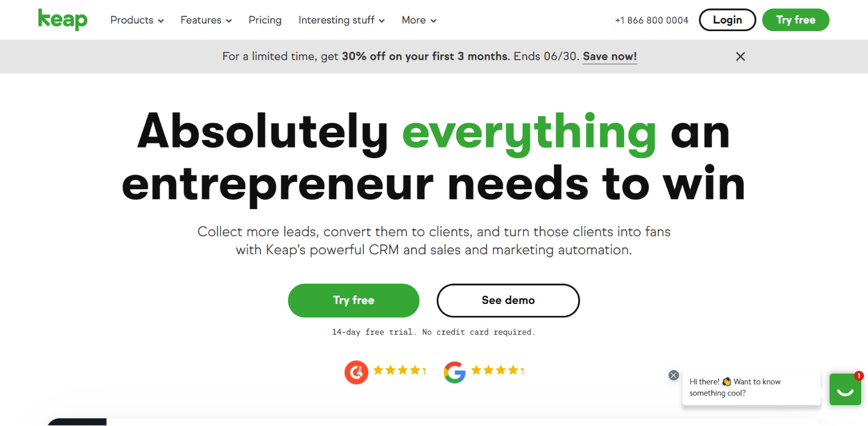Click the G2 star rating
The width and height of the screenshot is (868, 426).
pyautogui.click(x=399, y=371)
